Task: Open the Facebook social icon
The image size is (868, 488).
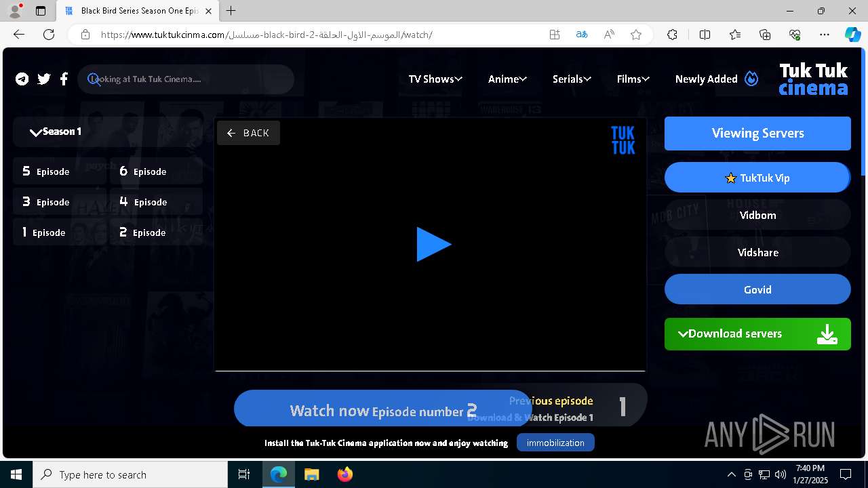Action: tap(64, 79)
